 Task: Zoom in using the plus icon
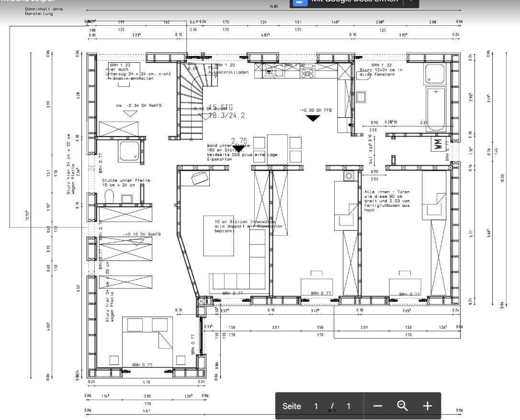pos(428,406)
